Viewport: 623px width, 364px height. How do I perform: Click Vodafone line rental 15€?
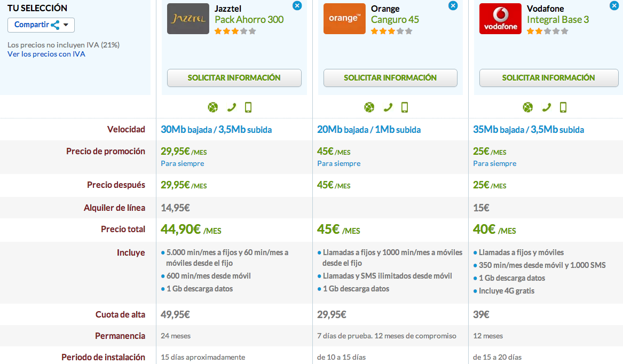click(481, 208)
